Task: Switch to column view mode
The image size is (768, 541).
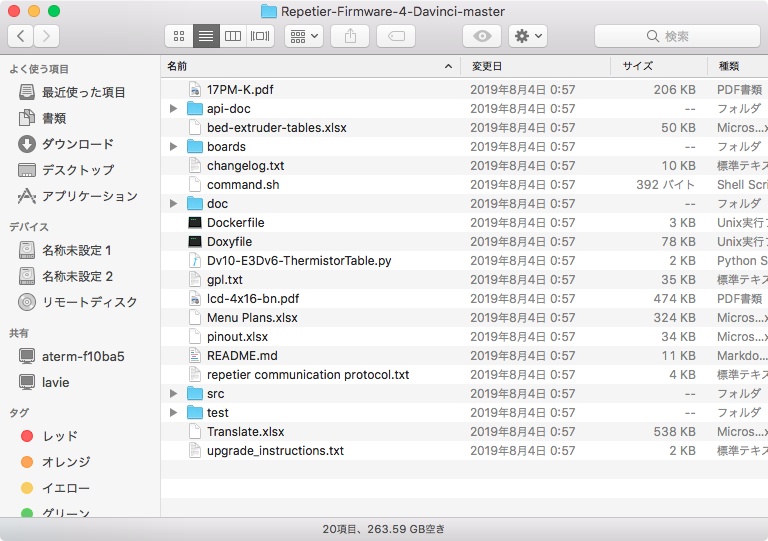Action: pyautogui.click(x=233, y=36)
